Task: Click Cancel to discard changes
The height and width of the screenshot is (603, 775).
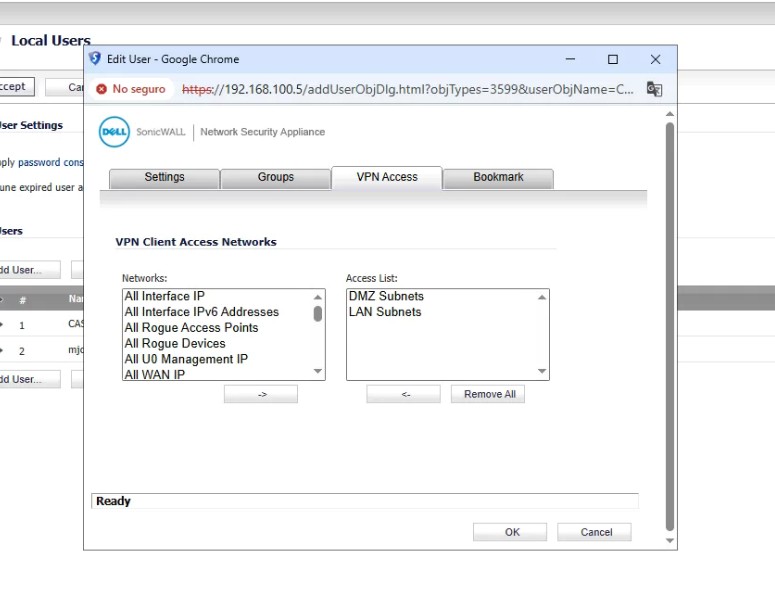Action: [596, 532]
